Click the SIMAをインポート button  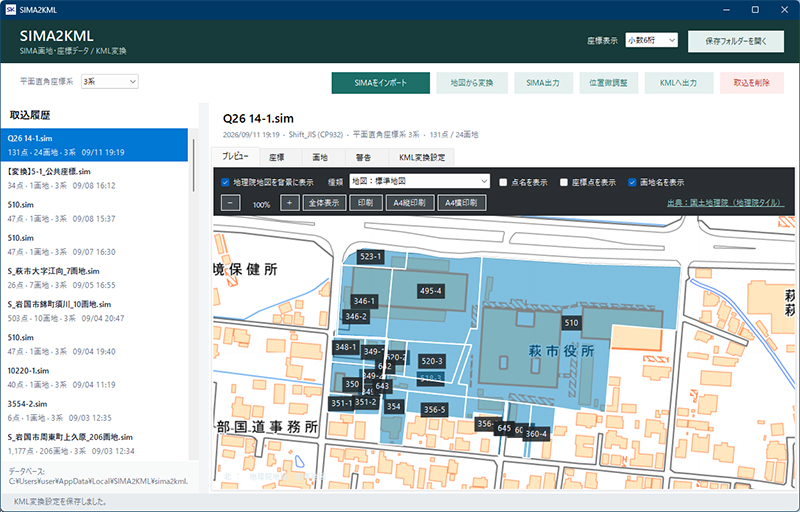pyautogui.click(x=381, y=83)
